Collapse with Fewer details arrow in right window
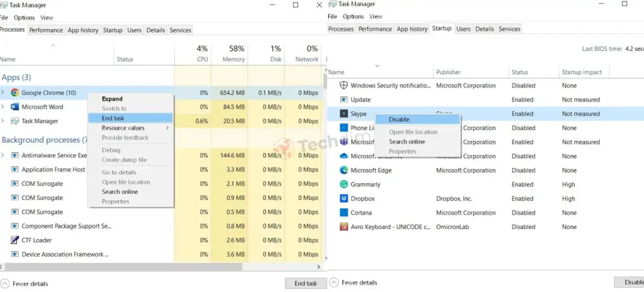 coord(334,283)
